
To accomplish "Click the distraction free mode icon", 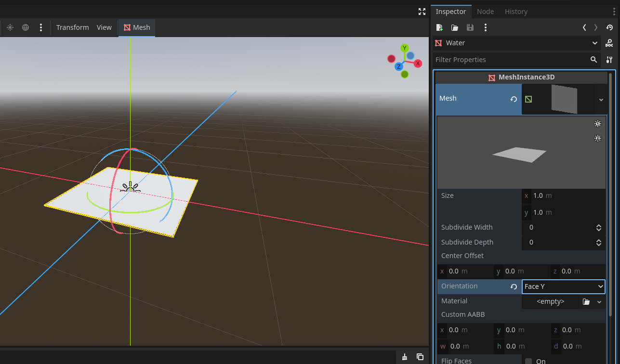I will (422, 12).
